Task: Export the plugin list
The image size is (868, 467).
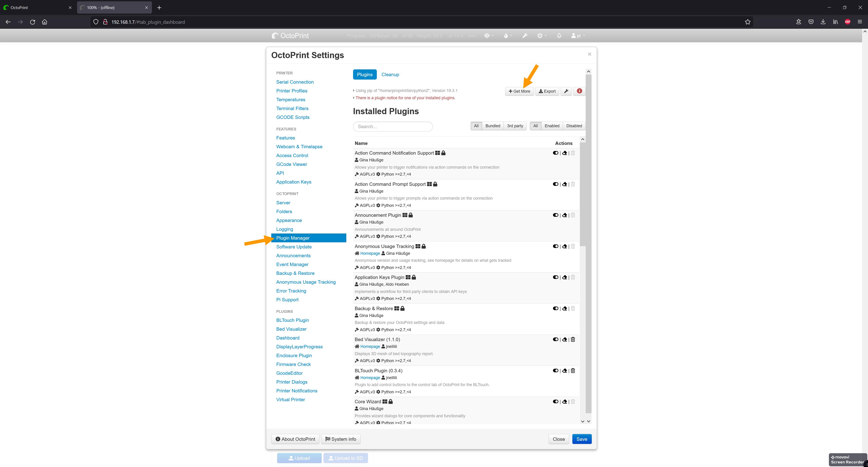Action: point(547,91)
